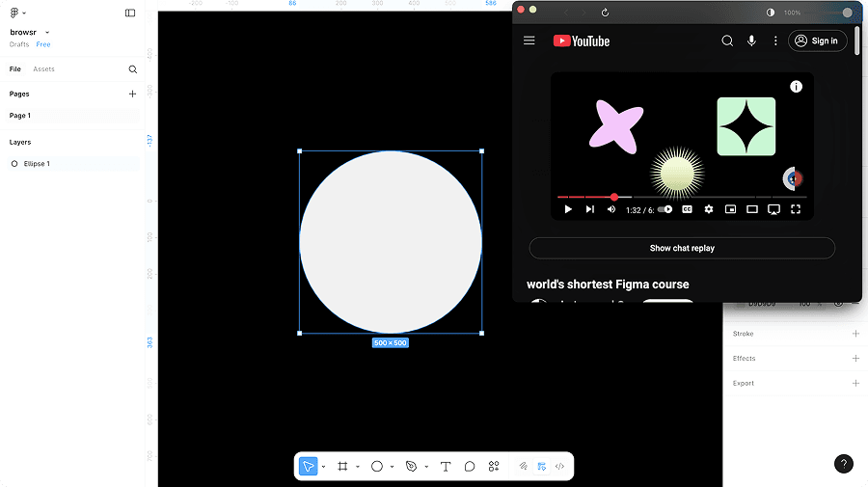Select the Comment tool
The height and width of the screenshot is (487, 868).
coord(470,467)
